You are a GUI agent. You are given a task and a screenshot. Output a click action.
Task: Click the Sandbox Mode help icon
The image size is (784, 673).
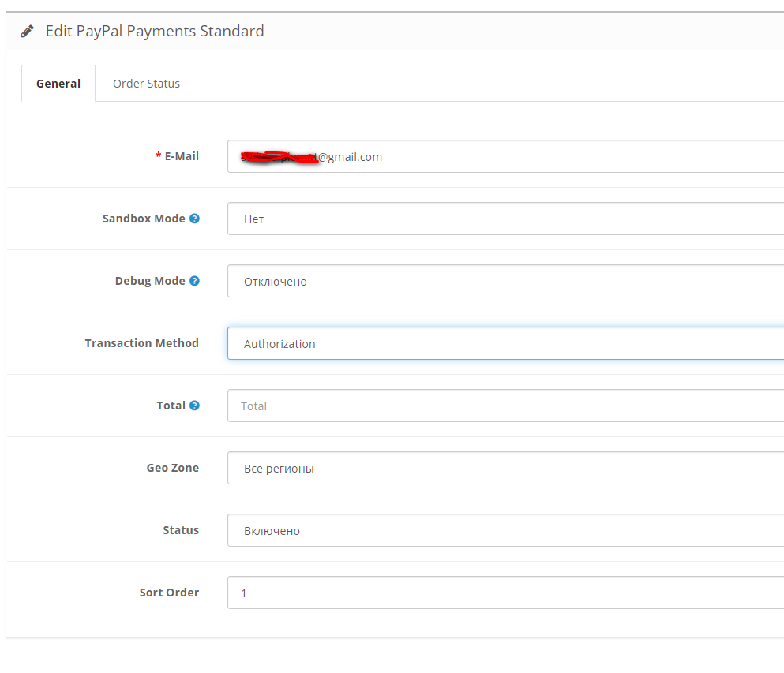click(194, 219)
